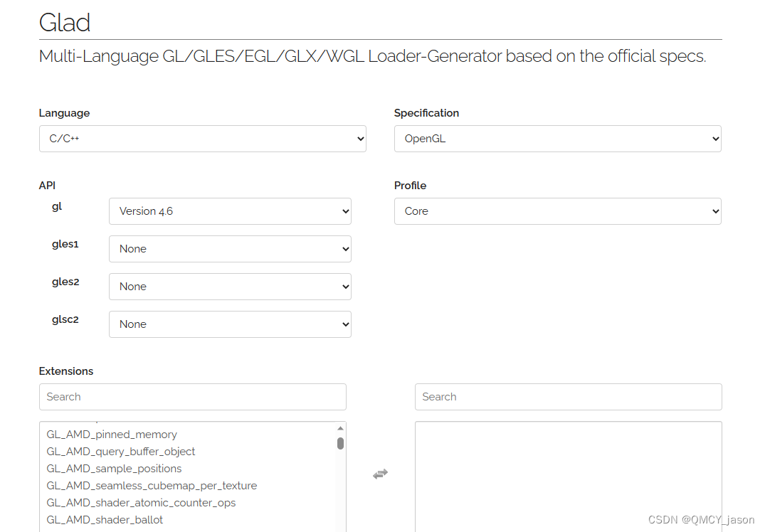Viewport: 765px width, 532px height.
Task: Focus the left extensions Search field
Action: (x=193, y=397)
